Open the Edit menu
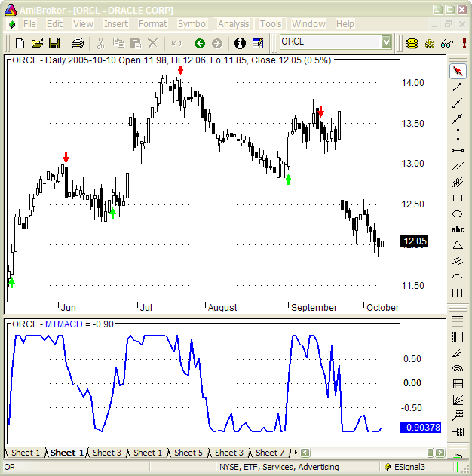This screenshot has height=476, width=472. 54,23
